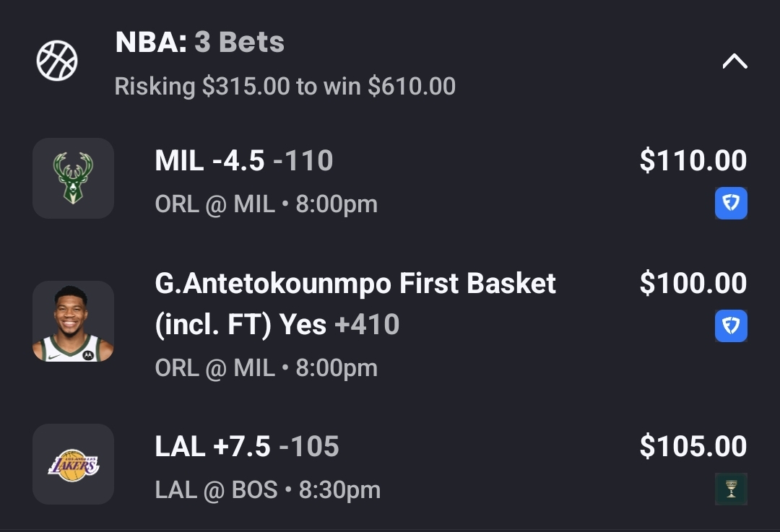Select the LAL +7.5 spread bet

point(246,447)
